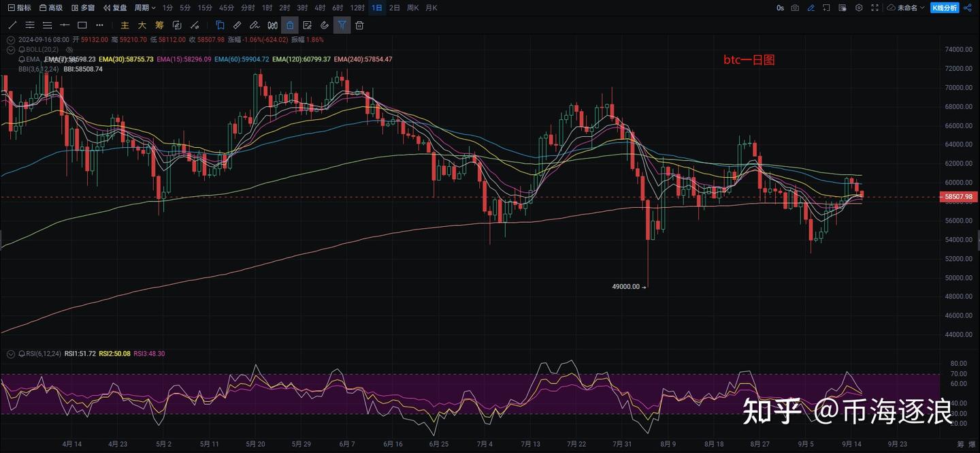The width and height of the screenshot is (980, 453).
Task: Click the blue copy drawings icon
Action: 220,25
